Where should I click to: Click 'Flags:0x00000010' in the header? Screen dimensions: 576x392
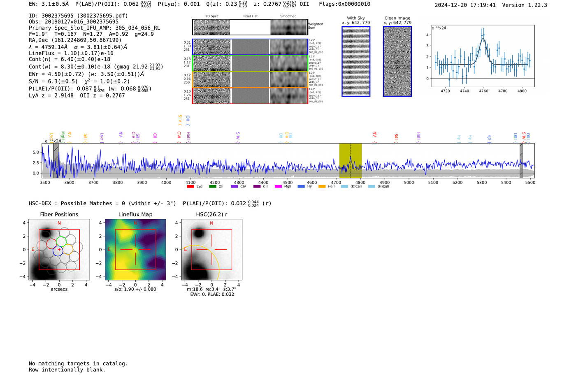coord(344,4)
